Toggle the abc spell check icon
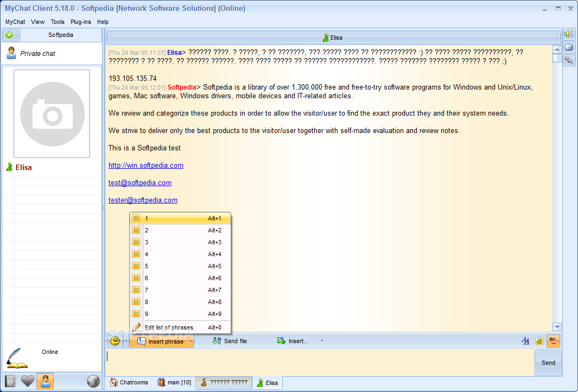 552,341
